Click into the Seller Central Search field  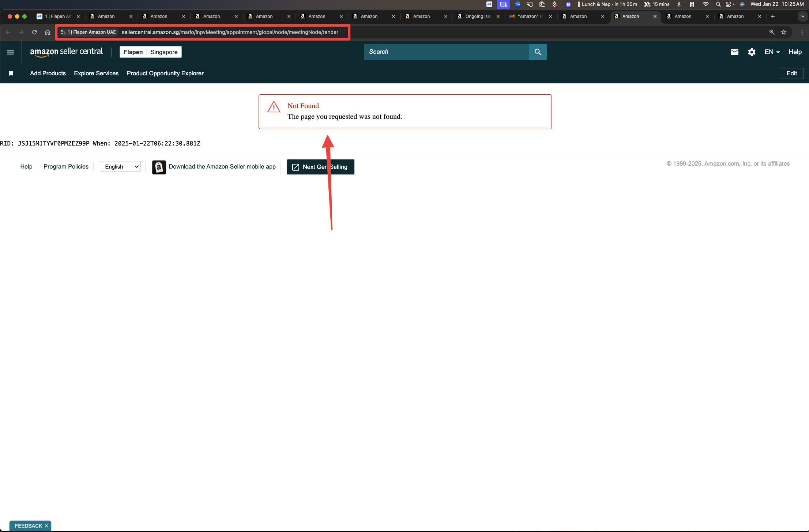[x=446, y=52]
